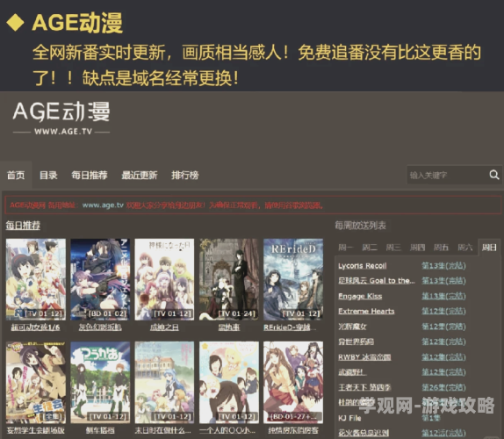
Task: Open the RErideD poster thumbnail
Action: 293,279
